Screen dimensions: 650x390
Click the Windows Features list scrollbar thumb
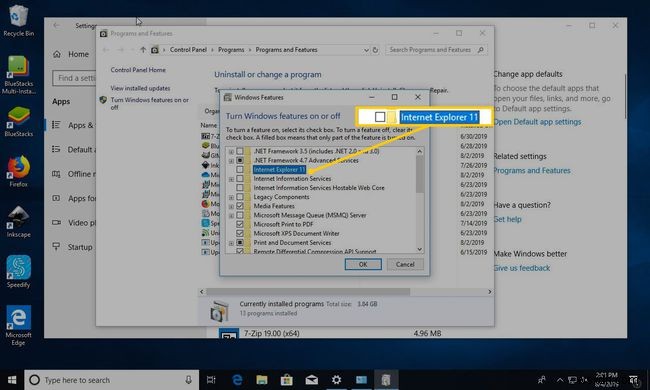pyautogui.click(x=420, y=174)
